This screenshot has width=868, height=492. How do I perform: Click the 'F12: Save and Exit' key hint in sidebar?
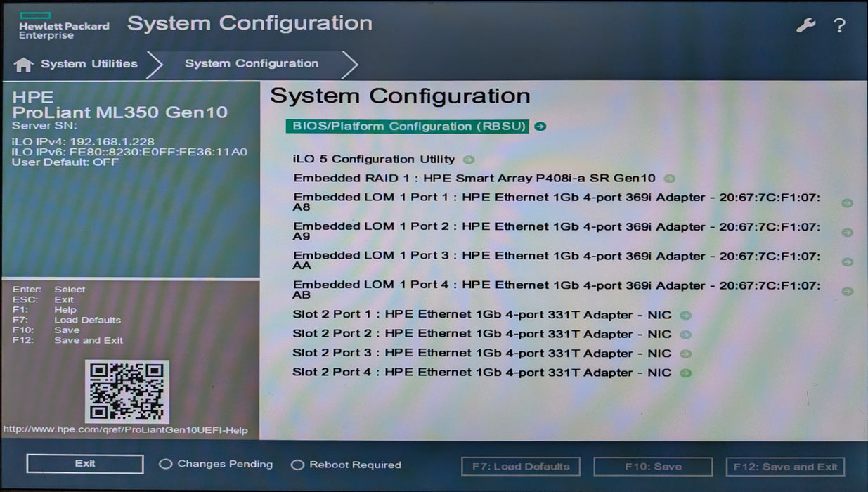pyautogui.click(x=68, y=340)
